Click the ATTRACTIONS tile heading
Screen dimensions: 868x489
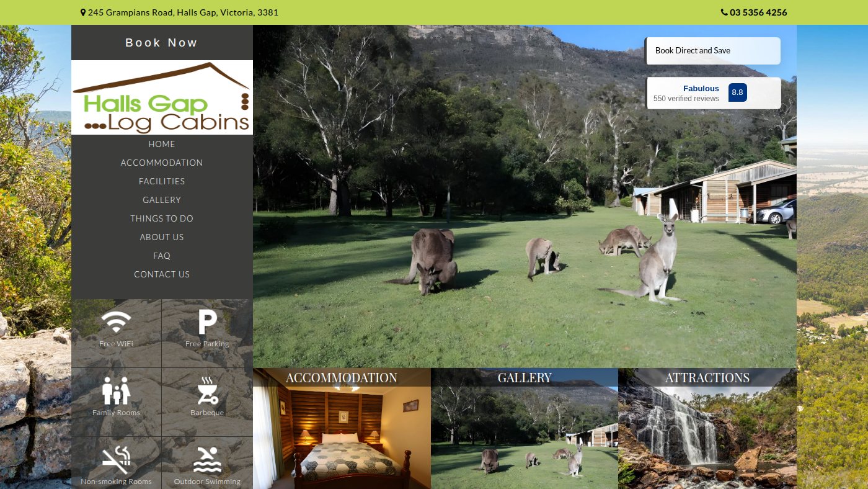point(707,378)
